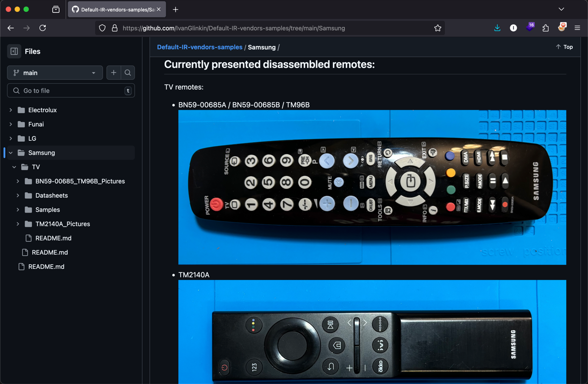
Task: Open the TM2140A remote photo
Action: tap(372, 332)
